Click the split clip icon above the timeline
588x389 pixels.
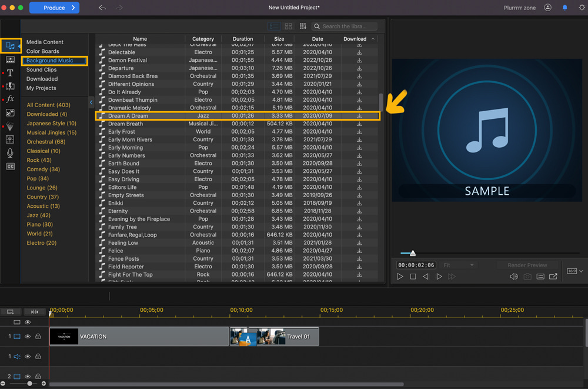(35, 312)
